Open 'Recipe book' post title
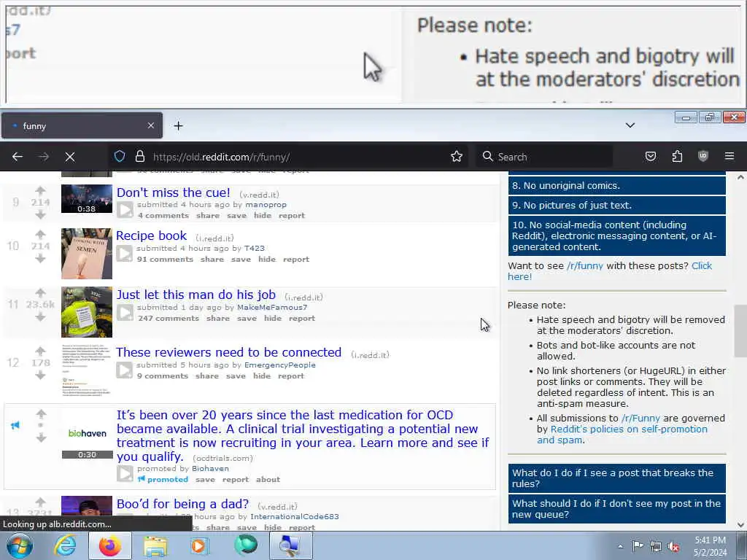This screenshot has height=560, width=747. (152, 236)
